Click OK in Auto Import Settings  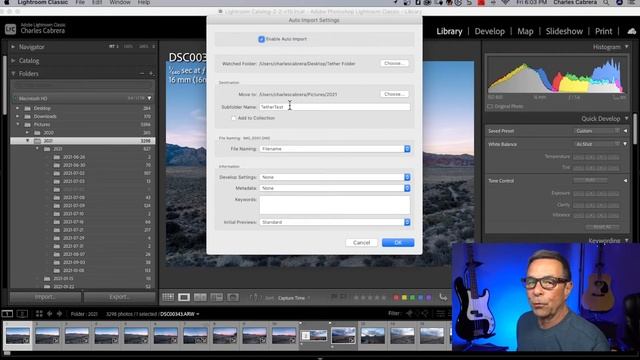pos(398,242)
